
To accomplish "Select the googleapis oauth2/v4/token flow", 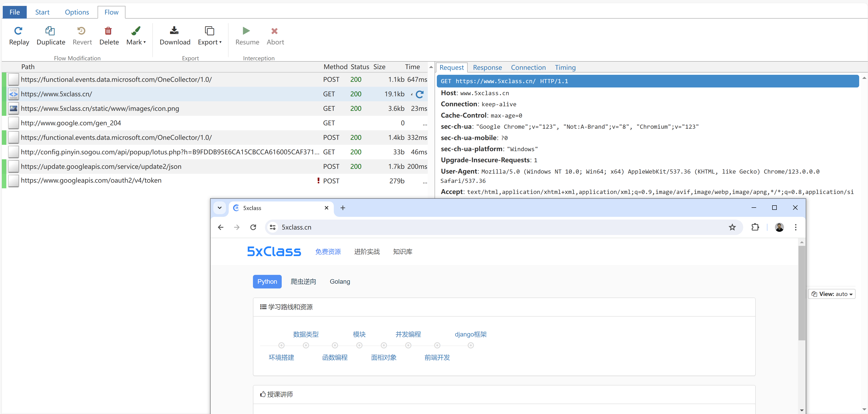I will tap(215, 181).
